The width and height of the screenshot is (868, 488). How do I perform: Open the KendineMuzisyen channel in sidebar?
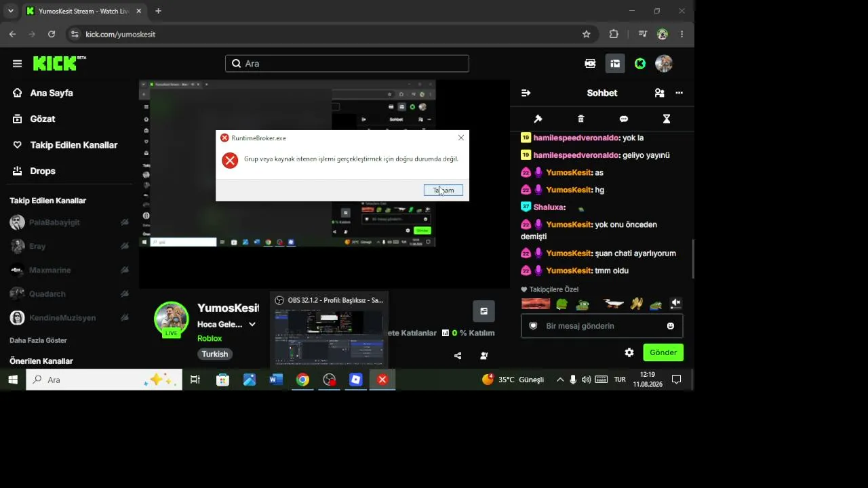(61, 317)
